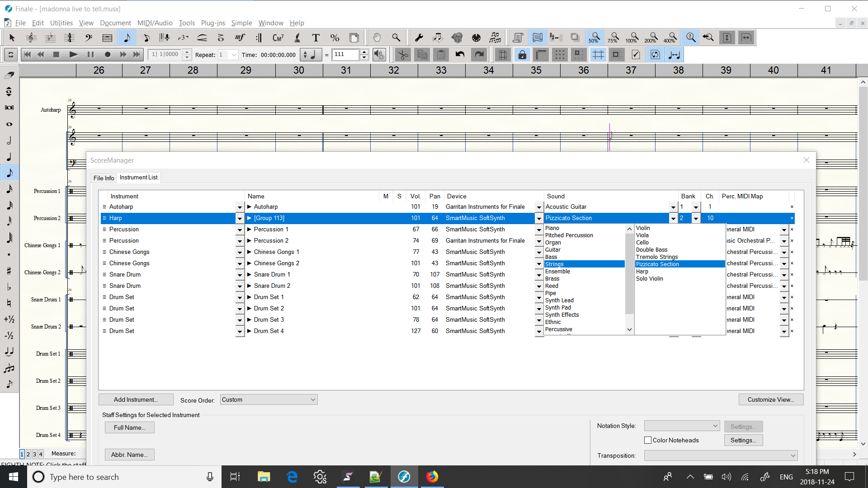Select the Text tool
The height and width of the screenshot is (488, 868).
316,38
